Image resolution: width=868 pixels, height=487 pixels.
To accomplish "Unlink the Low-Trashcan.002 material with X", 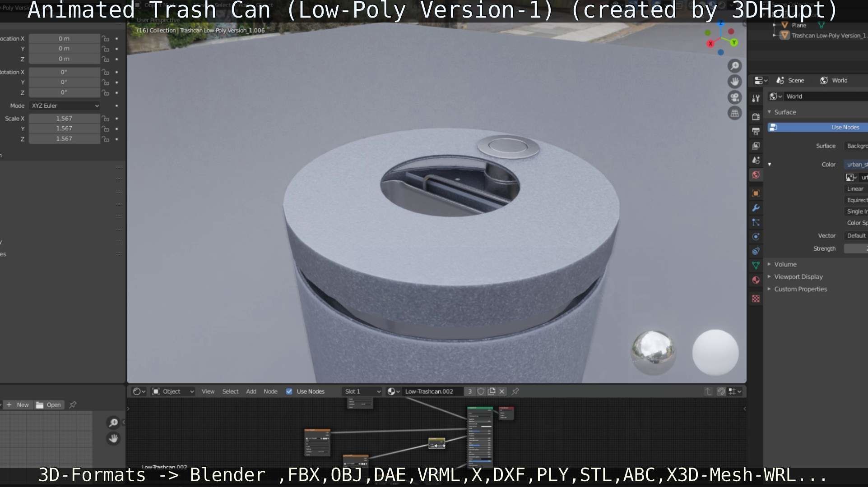I will [502, 391].
